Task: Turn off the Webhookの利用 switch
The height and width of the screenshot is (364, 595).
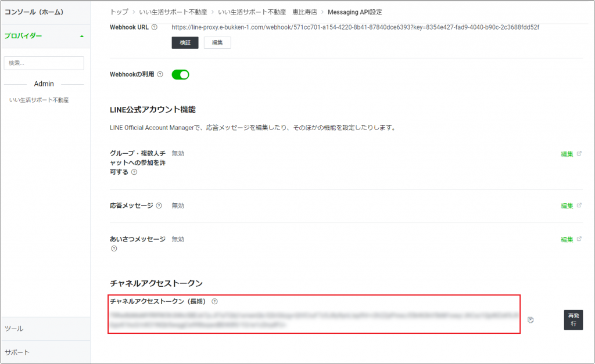Action: (x=180, y=75)
